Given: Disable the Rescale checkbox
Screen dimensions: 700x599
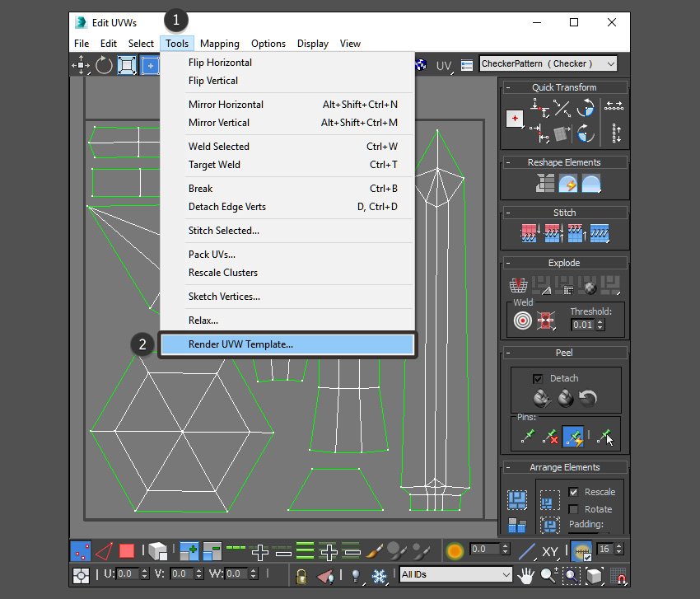Looking at the screenshot, I should pos(573,492).
